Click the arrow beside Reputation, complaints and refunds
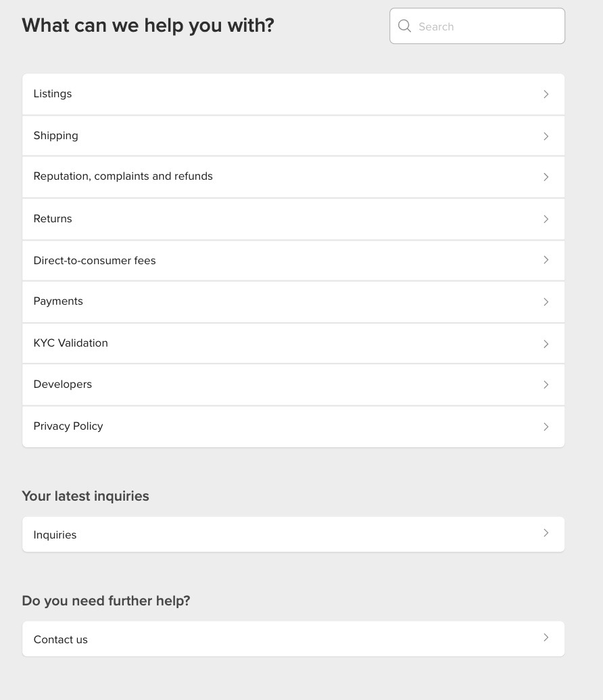This screenshot has height=700, width=603. (546, 177)
